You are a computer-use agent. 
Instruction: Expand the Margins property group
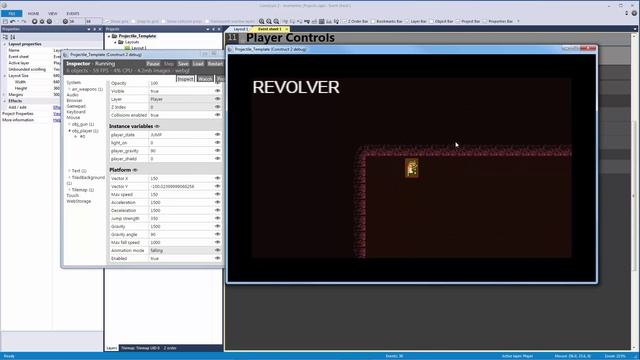coord(5,95)
